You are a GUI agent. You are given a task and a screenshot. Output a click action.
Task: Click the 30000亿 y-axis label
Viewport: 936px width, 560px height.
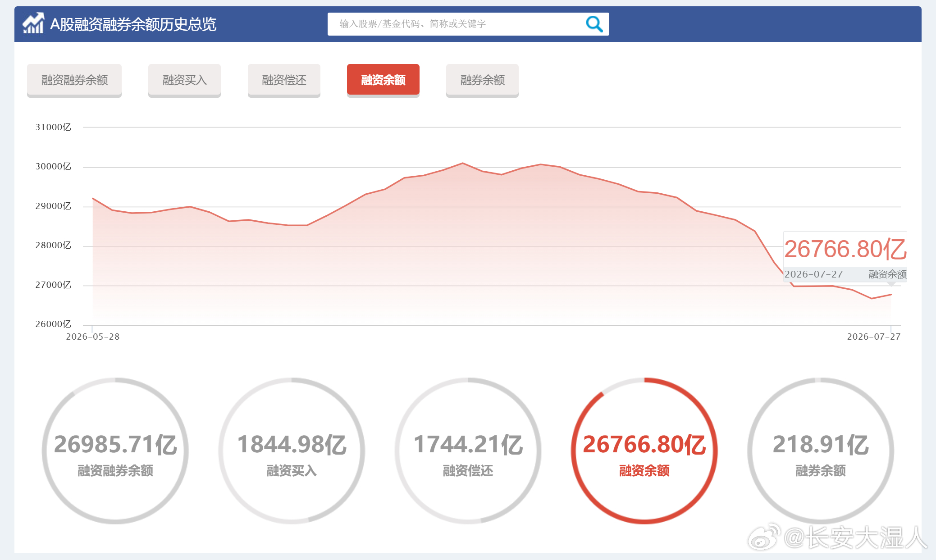tap(53, 166)
